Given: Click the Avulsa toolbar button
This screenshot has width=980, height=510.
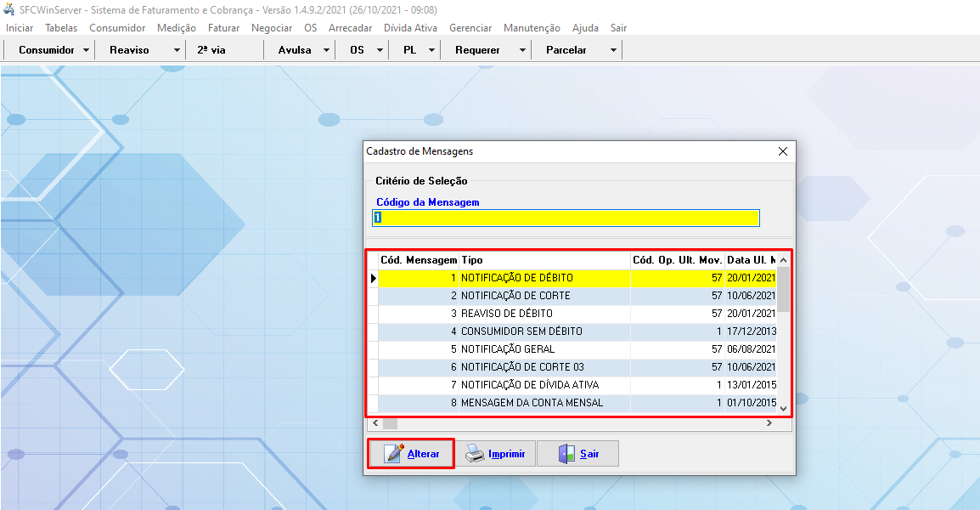Looking at the screenshot, I should pyautogui.click(x=294, y=50).
